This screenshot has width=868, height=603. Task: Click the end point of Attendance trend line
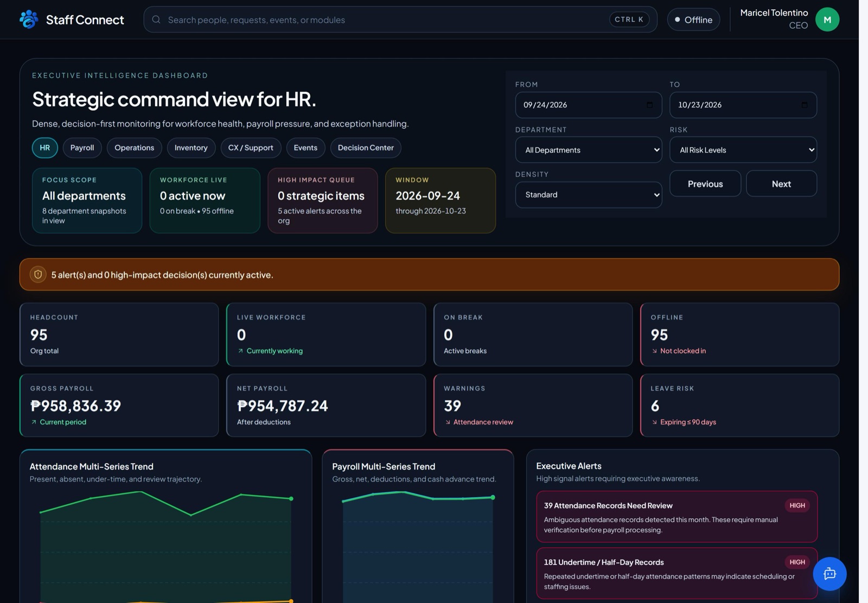tap(291, 498)
